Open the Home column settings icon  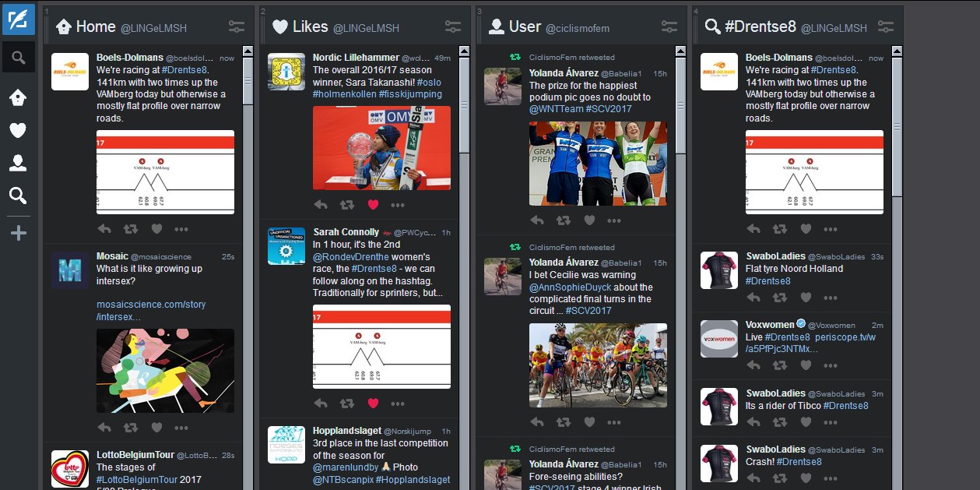(236, 25)
